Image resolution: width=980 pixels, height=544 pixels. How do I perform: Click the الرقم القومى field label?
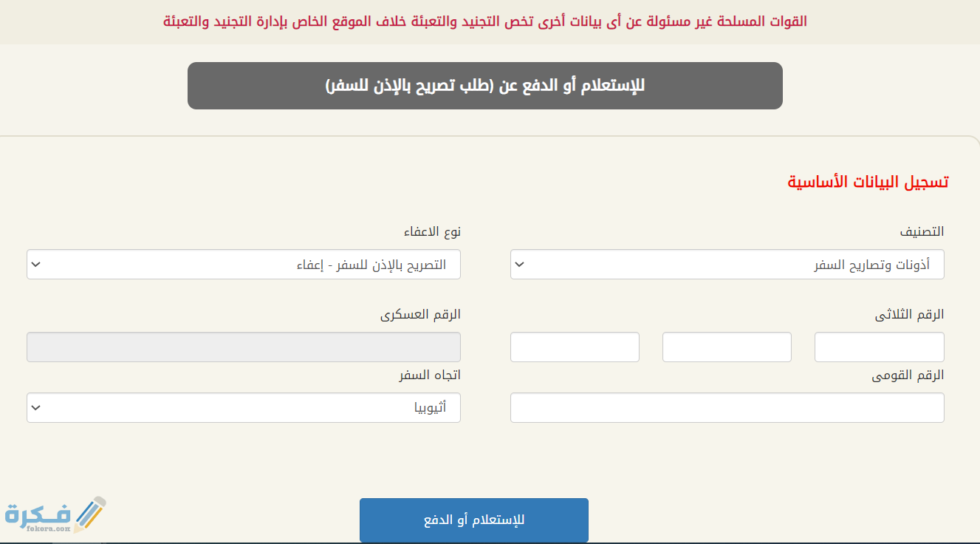908,375
